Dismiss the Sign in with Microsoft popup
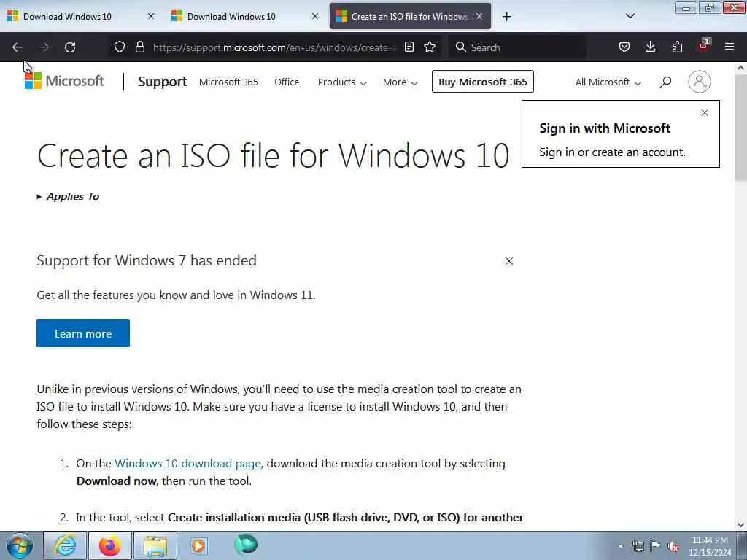 point(705,113)
